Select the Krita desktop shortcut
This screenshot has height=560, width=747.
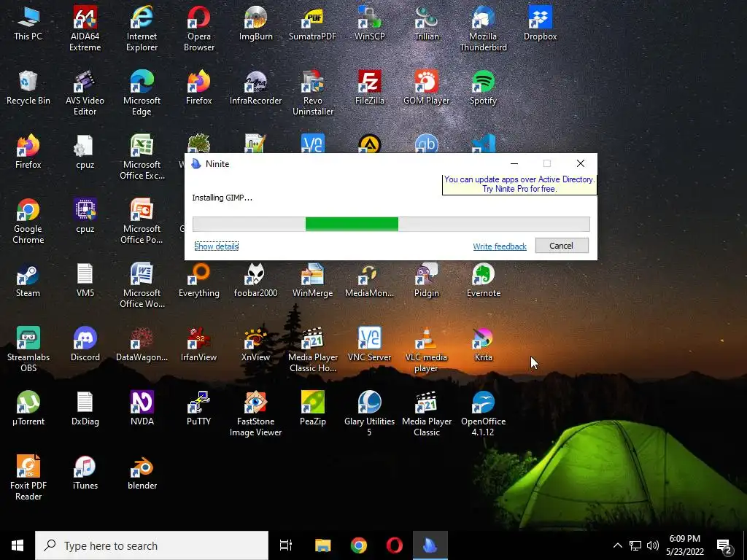[483, 344]
